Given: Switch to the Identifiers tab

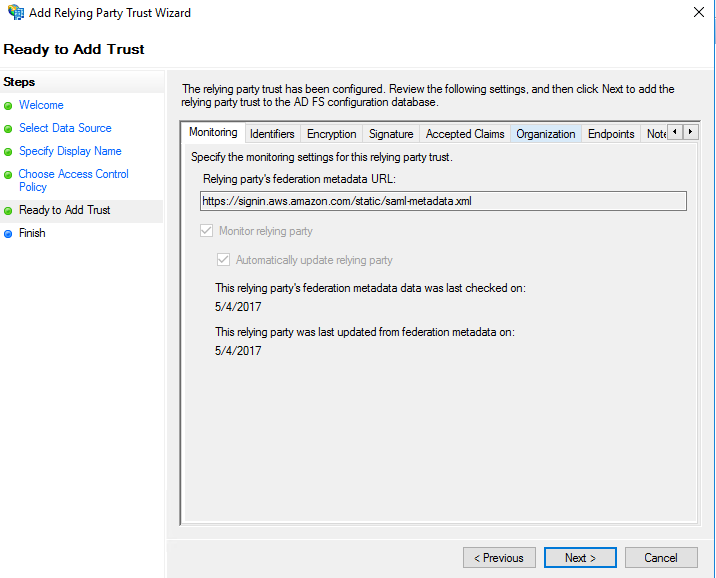Looking at the screenshot, I should (272, 134).
